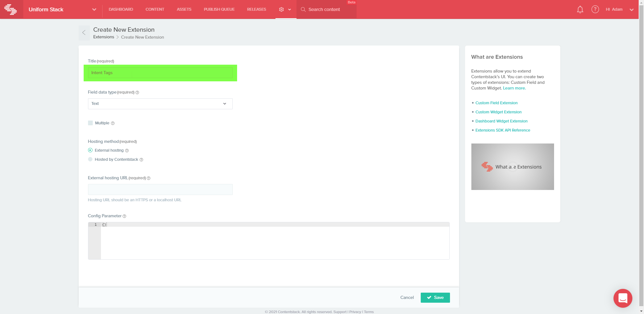Viewport: 644px width, 314px height.
Task: Click the Config Parameter code editor
Action: click(x=269, y=241)
